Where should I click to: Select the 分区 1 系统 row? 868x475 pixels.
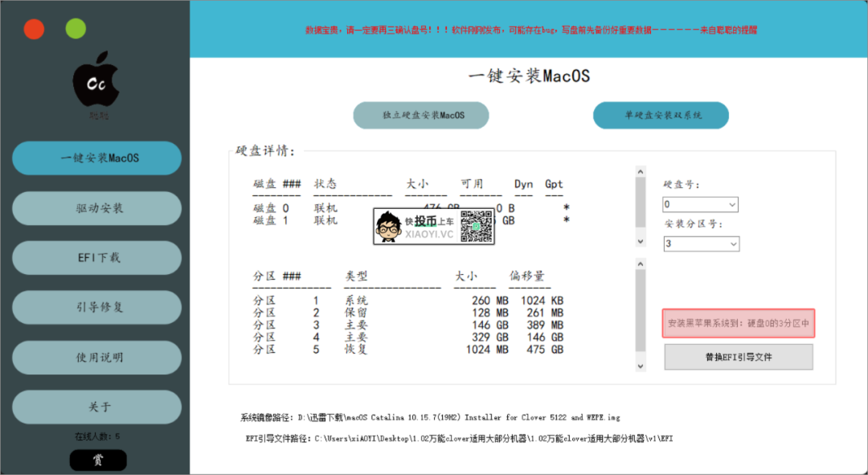(408, 301)
